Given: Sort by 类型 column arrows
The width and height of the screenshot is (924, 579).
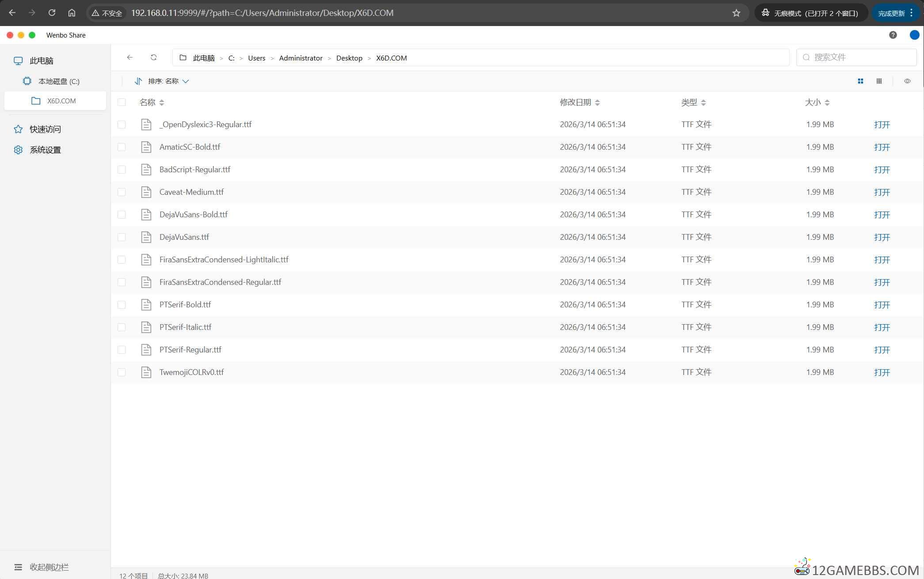Looking at the screenshot, I should click(x=703, y=102).
